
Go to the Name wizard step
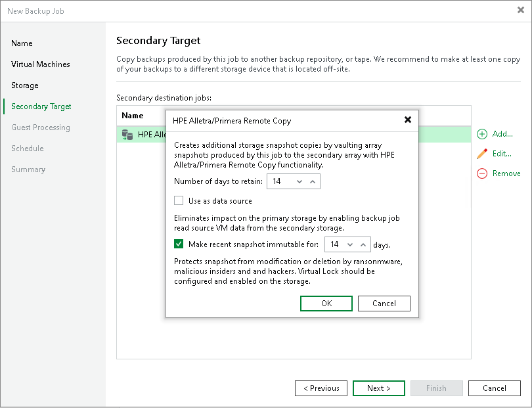(22, 43)
